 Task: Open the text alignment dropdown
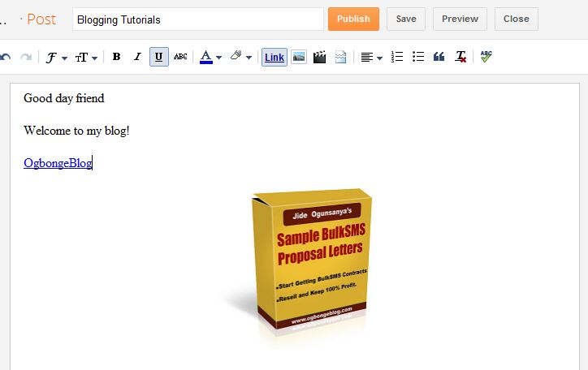tap(371, 58)
